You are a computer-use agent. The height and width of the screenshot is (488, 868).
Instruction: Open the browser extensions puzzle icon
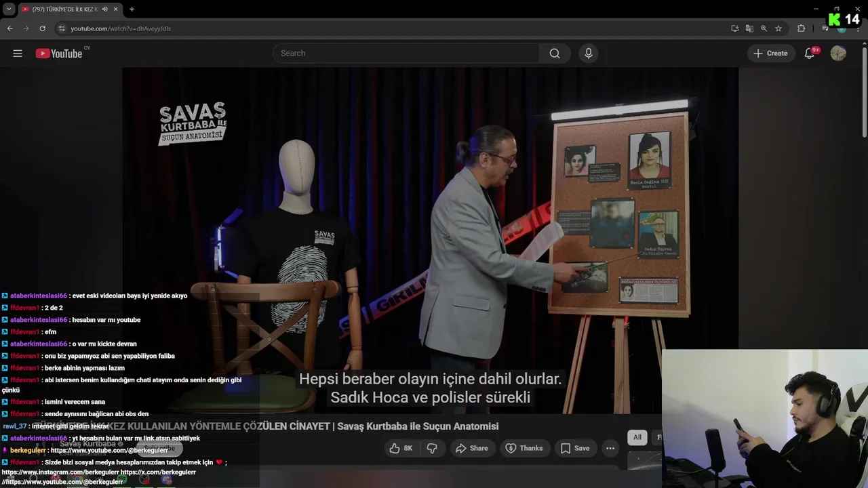pos(801,28)
